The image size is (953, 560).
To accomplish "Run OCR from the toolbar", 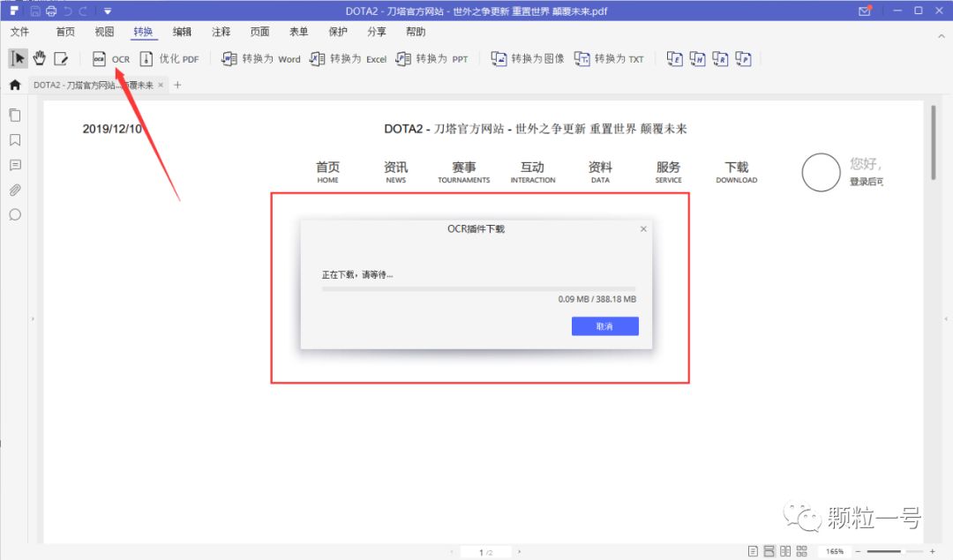I will (110, 59).
